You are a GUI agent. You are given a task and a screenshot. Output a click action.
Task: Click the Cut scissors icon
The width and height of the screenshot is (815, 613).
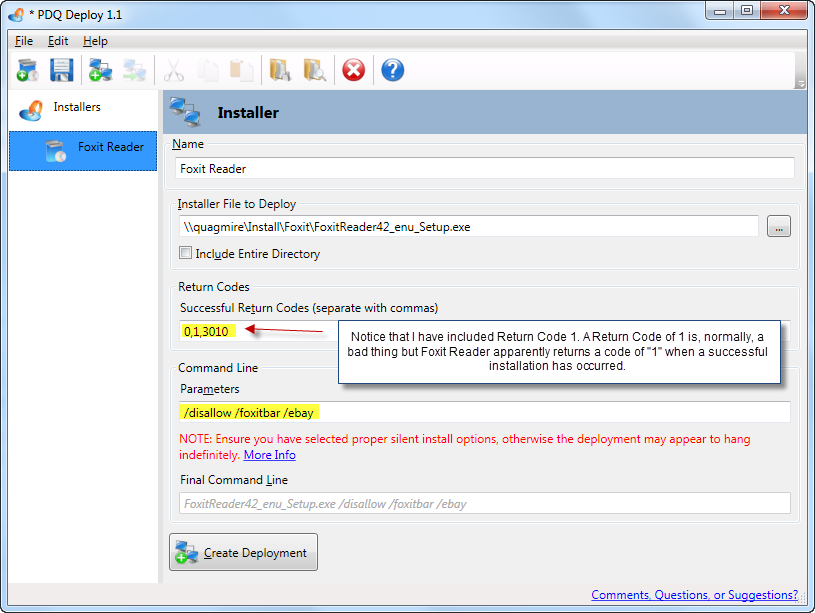pyautogui.click(x=174, y=70)
